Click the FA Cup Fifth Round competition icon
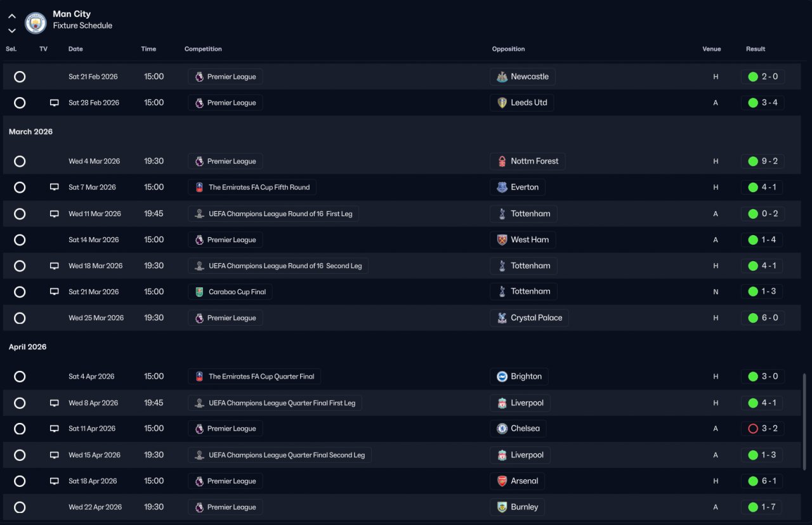 (199, 187)
